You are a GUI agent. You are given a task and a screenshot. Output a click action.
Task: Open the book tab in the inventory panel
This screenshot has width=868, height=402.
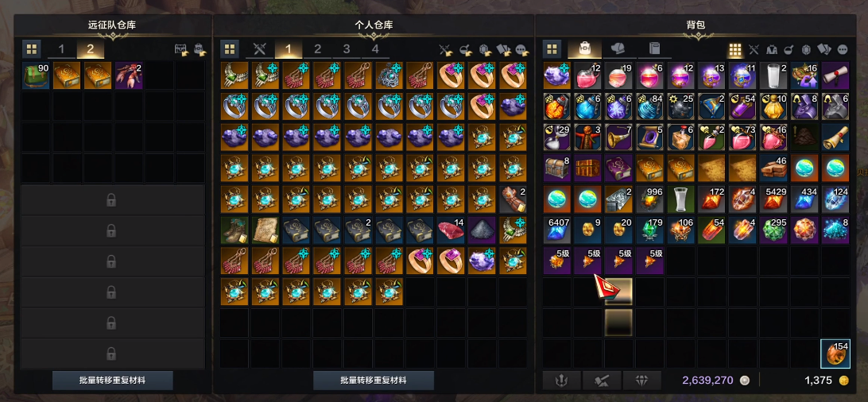point(653,48)
